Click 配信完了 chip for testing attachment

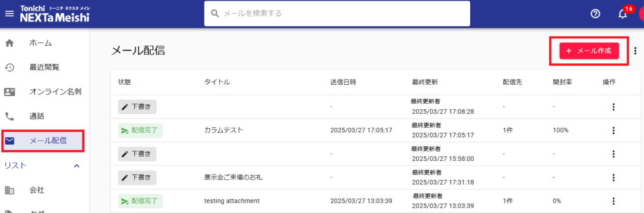[x=141, y=201]
